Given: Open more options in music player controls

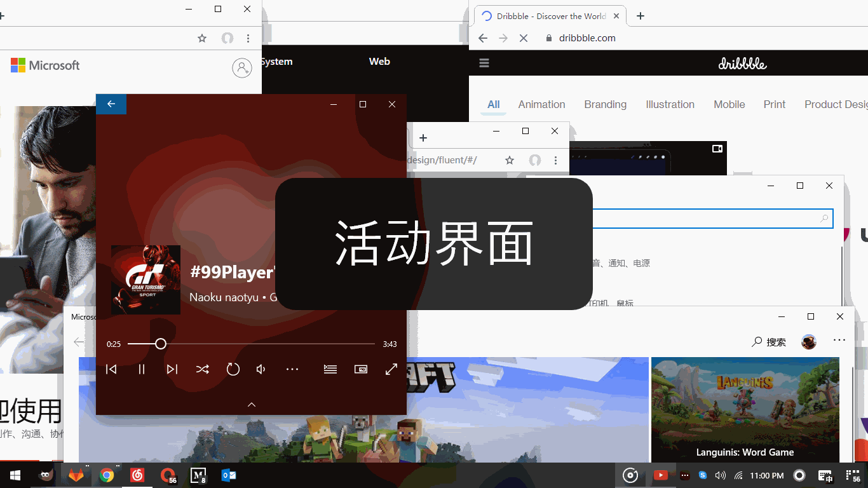Looking at the screenshot, I should pyautogui.click(x=292, y=369).
